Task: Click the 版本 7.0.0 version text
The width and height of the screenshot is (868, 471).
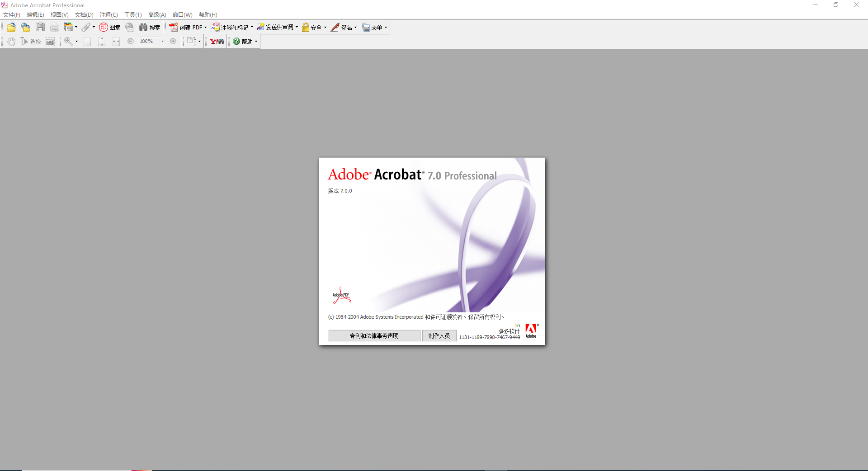Action: (340, 191)
